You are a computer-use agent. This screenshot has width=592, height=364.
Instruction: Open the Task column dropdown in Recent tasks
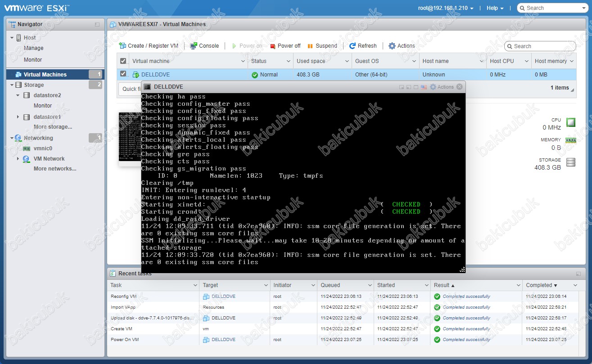195,285
